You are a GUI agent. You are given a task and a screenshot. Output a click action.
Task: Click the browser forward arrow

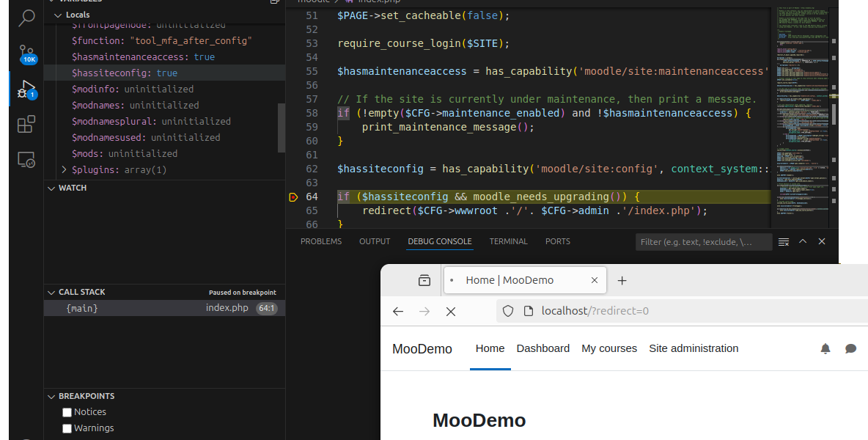pyautogui.click(x=424, y=311)
